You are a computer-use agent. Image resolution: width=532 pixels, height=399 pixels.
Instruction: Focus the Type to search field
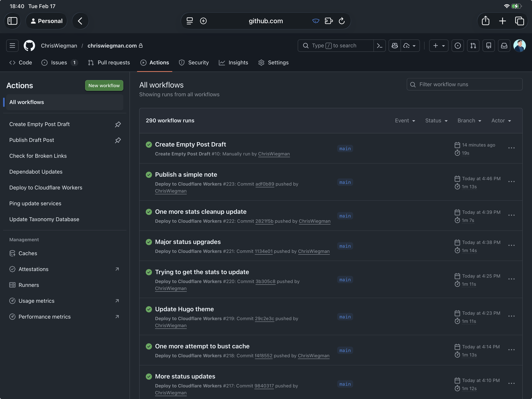[x=336, y=45]
